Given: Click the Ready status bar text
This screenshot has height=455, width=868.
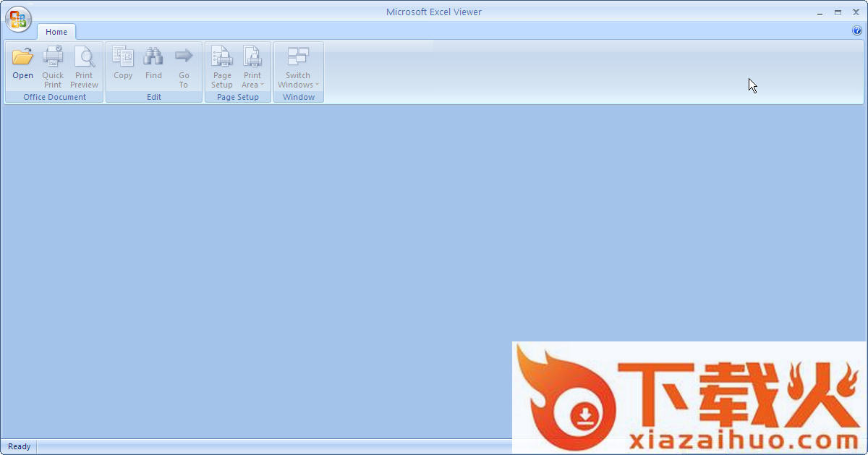Looking at the screenshot, I should coord(20,446).
